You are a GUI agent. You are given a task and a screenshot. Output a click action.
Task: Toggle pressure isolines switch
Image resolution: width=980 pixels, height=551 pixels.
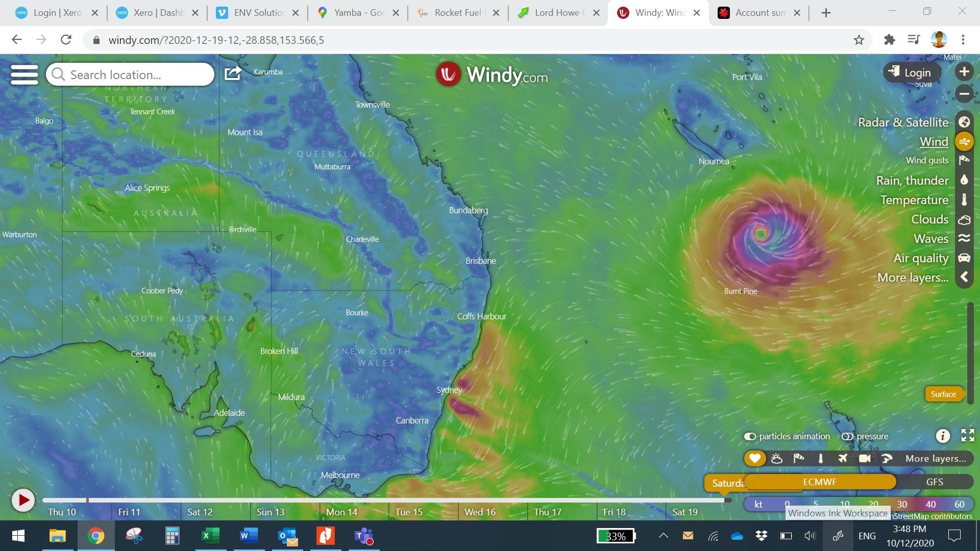pos(847,436)
